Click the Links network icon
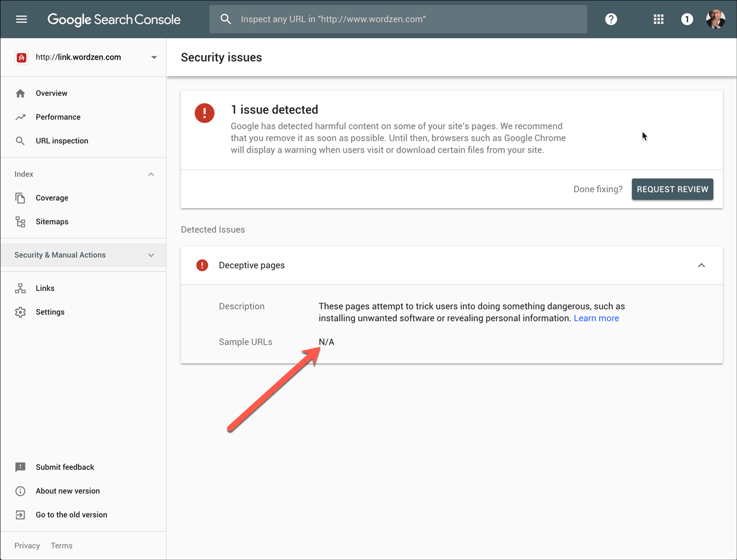Viewport: 737px width, 560px height. pyautogui.click(x=20, y=288)
